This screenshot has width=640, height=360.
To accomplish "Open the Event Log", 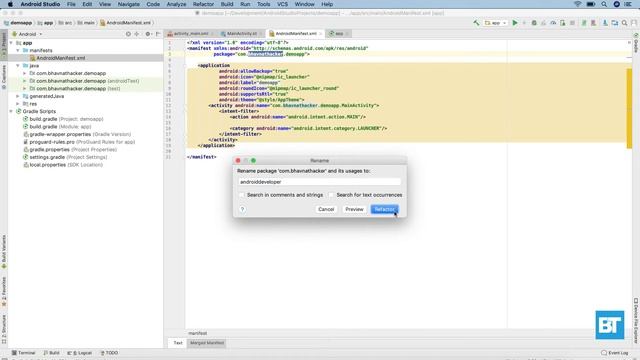I will [615, 353].
